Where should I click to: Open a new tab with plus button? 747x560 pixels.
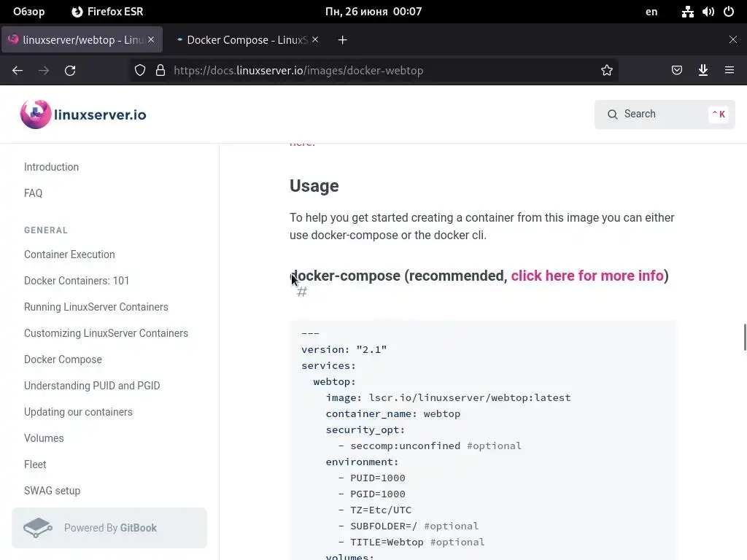342,40
